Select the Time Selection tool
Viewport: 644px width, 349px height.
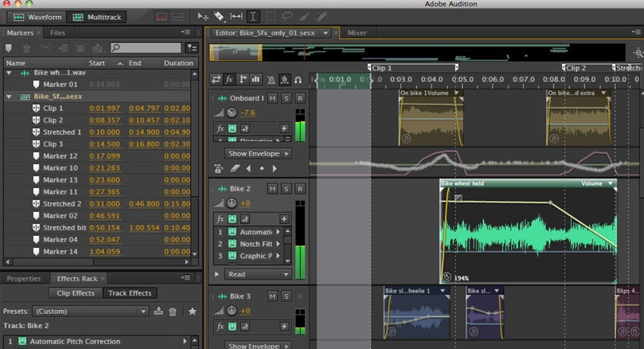point(253,17)
